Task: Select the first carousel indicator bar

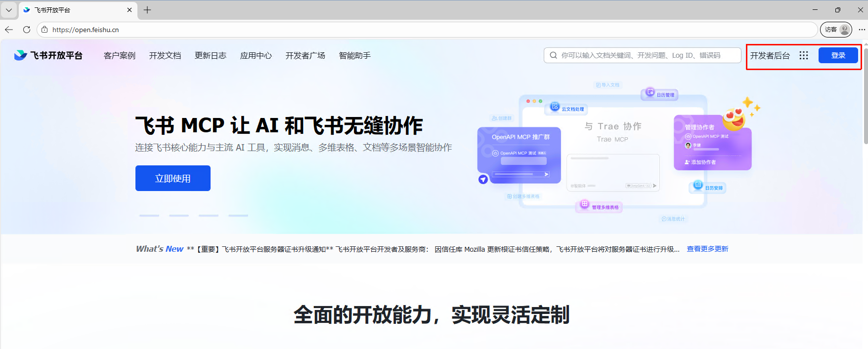Action: tap(149, 215)
